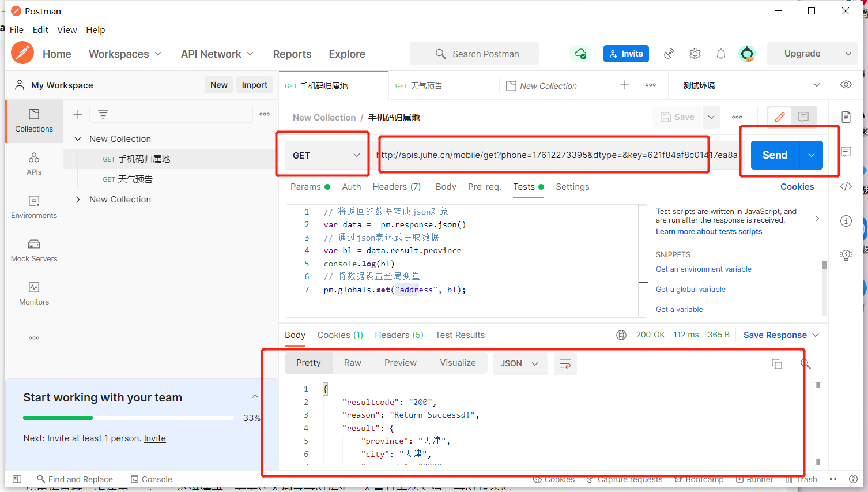Viewport: 868px width, 492px height.
Task: Open the File menu
Action: coord(17,29)
